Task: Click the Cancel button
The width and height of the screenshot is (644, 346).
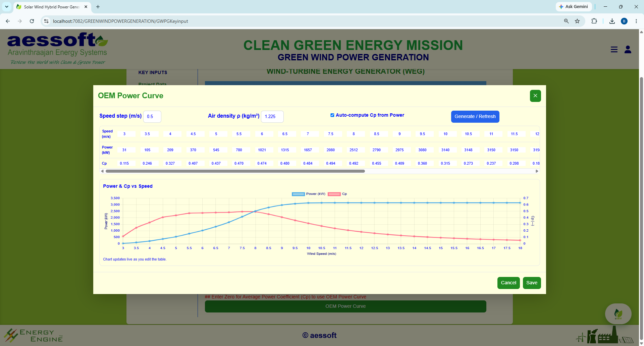Action: click(x=508, y=283)
